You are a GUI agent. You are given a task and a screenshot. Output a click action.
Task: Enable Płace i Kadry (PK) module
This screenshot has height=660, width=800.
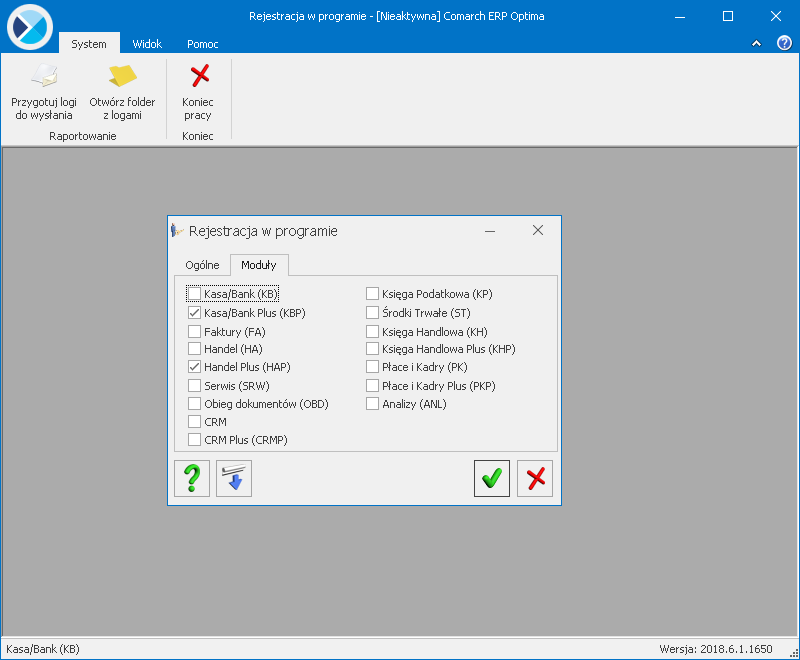click(372, 367)
